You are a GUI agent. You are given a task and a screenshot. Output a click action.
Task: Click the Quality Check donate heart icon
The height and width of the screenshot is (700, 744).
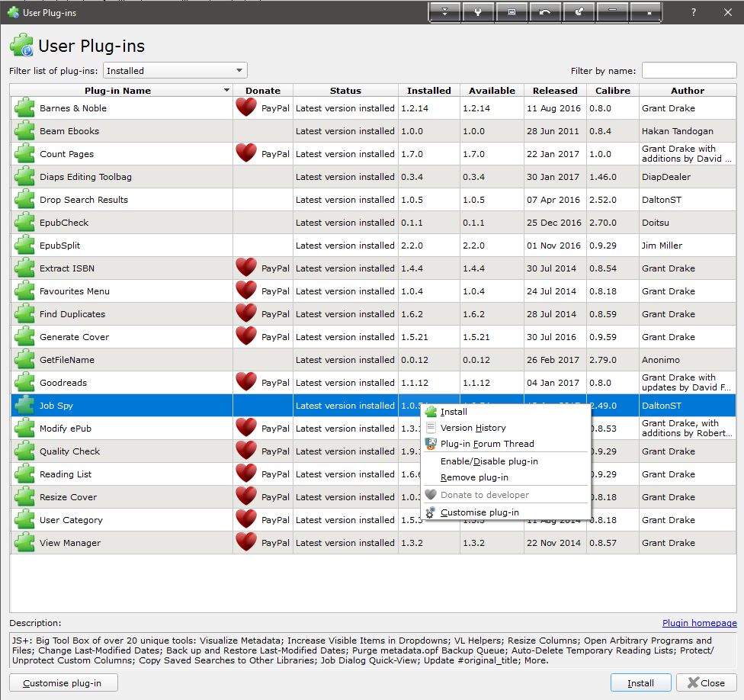click(246, 451)
